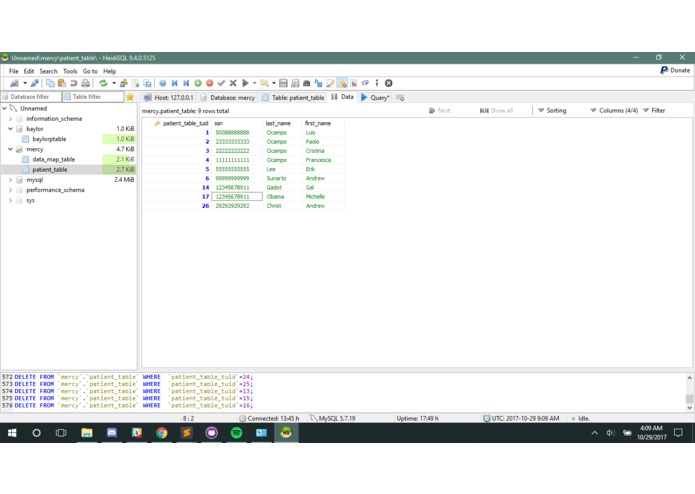Open dropdown arrow beside refresh icon
Screen dimensions: 695x494
[114, 83]
